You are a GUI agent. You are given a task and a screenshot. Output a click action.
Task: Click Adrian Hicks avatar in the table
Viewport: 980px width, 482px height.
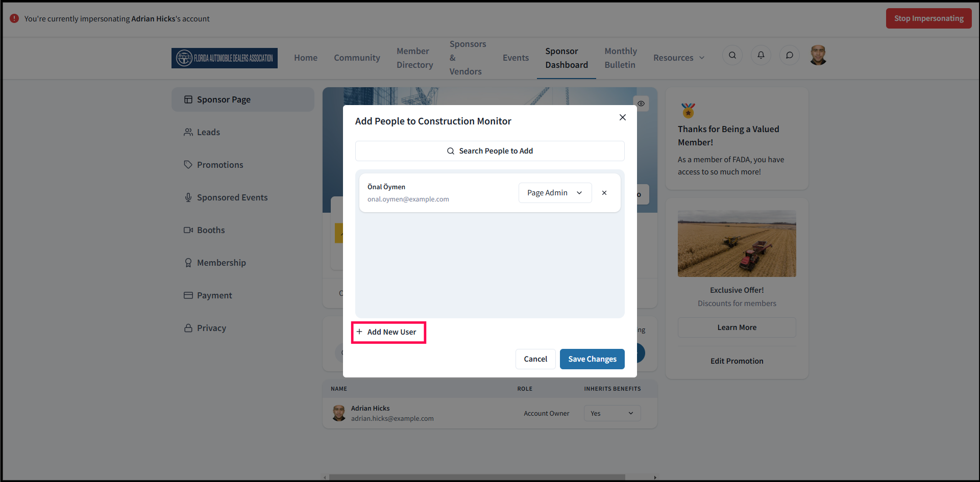tap(339, 413)
